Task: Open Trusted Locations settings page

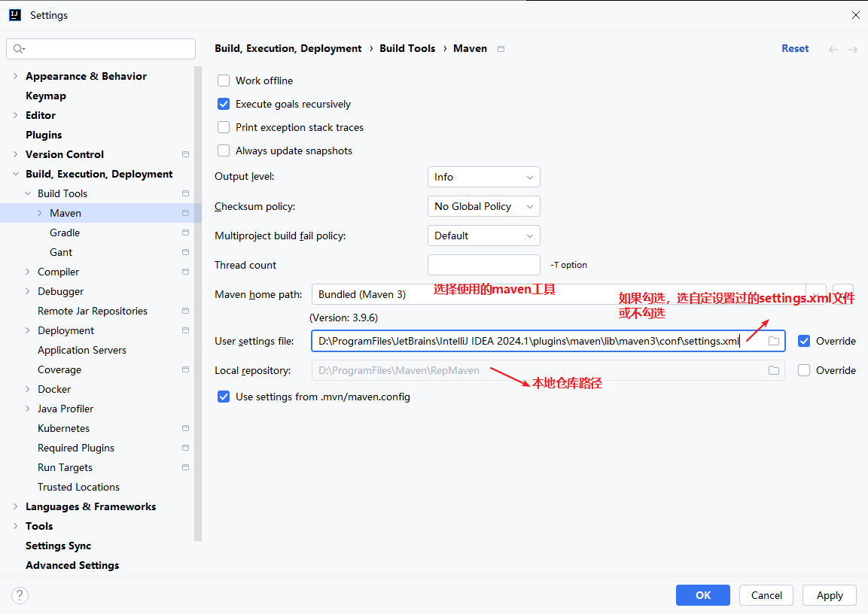Action: coord(78,487)
